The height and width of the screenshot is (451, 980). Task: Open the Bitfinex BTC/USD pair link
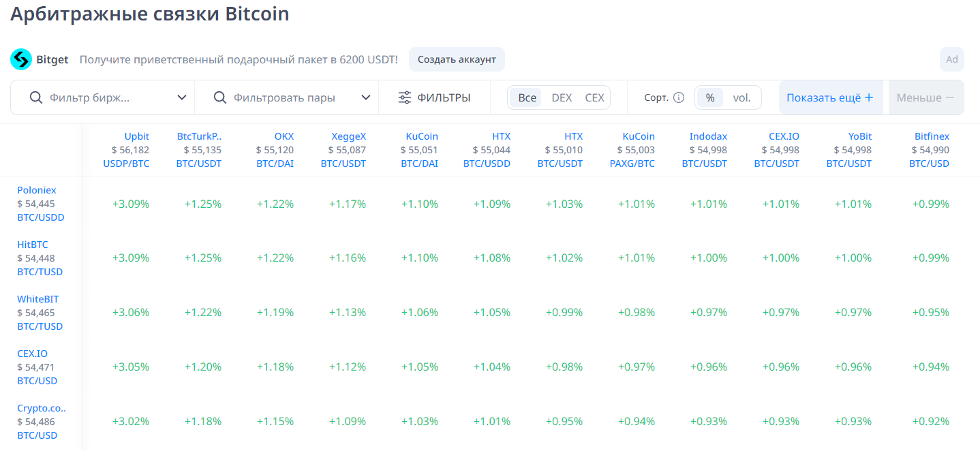pos(929,164)
